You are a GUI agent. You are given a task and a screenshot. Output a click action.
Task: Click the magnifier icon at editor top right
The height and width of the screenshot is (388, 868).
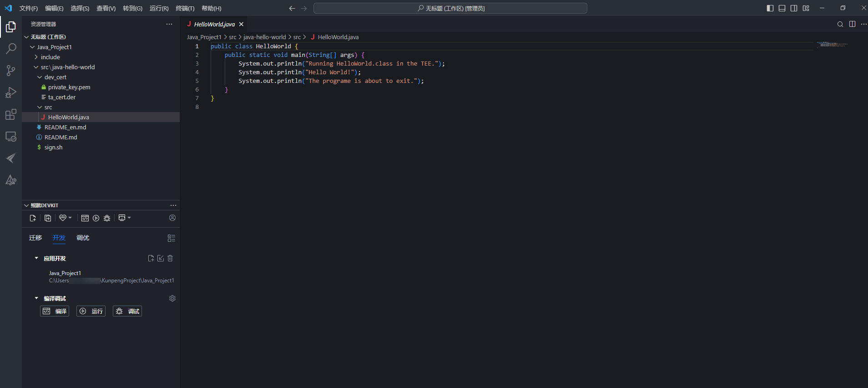coord(840,24)
